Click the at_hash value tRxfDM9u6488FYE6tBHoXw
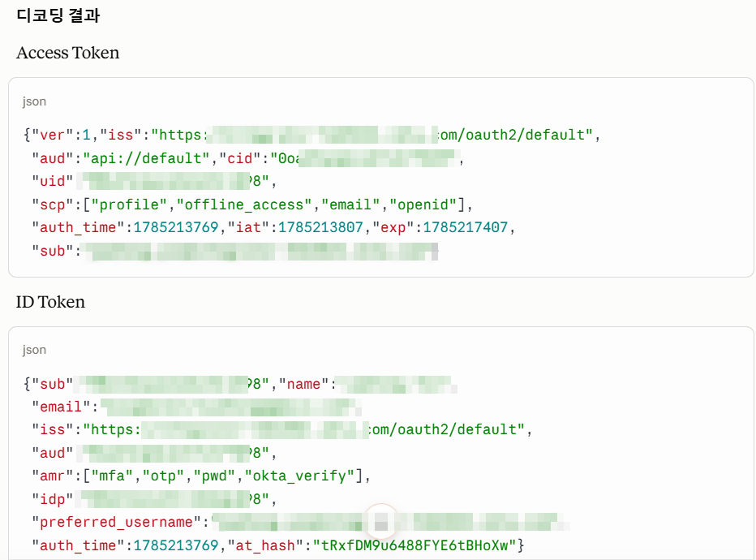756x560 pixels. tap(415, 545)
